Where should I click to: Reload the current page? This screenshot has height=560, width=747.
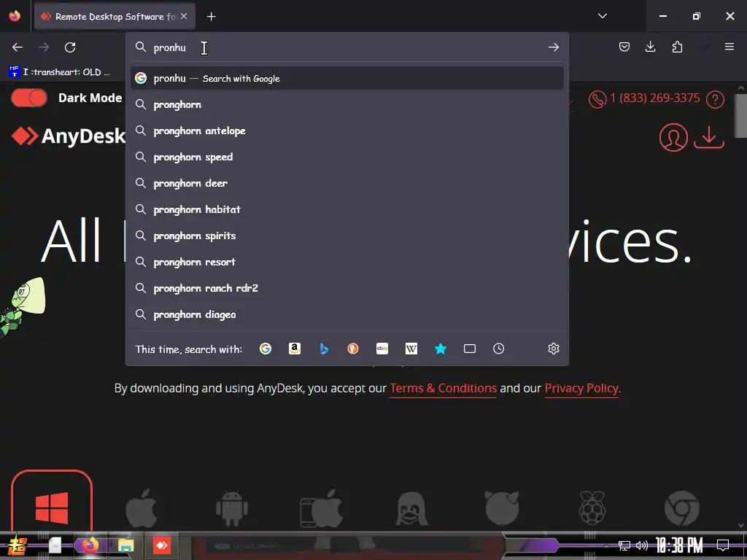[70, 47]
